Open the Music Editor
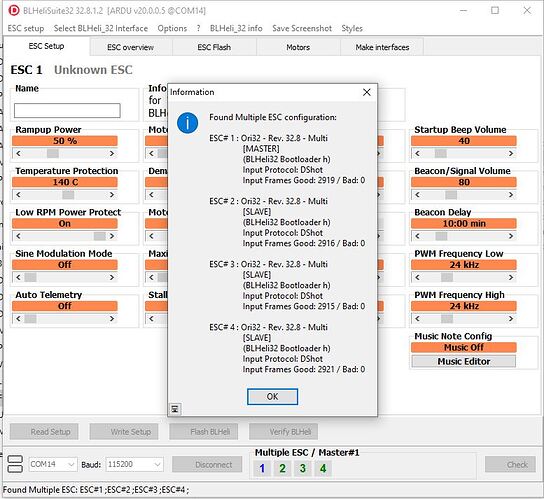The image size is (544, 499). (x=464, y=362)
